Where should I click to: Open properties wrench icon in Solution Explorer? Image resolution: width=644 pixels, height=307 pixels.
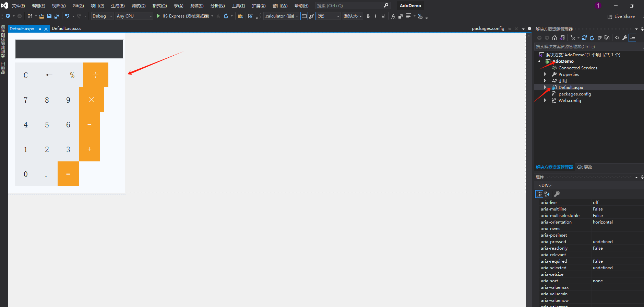click(625, 38)
